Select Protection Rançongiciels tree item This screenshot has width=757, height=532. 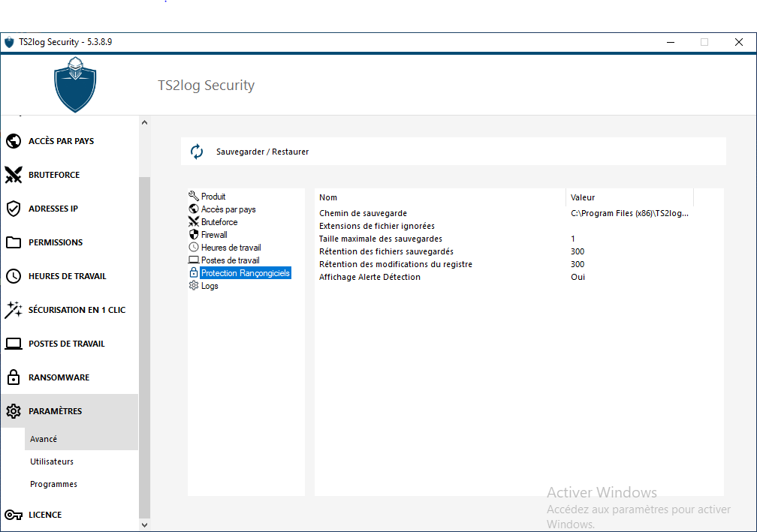pos(246,273)
